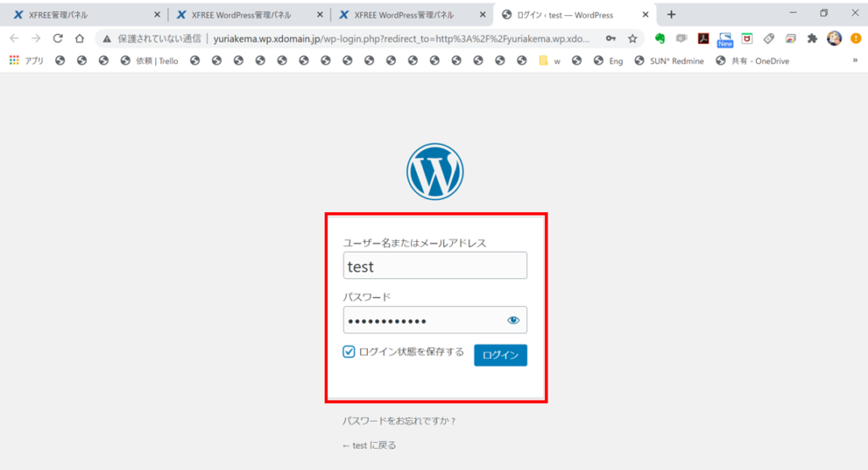
Task: Open the 依頼 | Trello bookmark
Action: point(149,61)
